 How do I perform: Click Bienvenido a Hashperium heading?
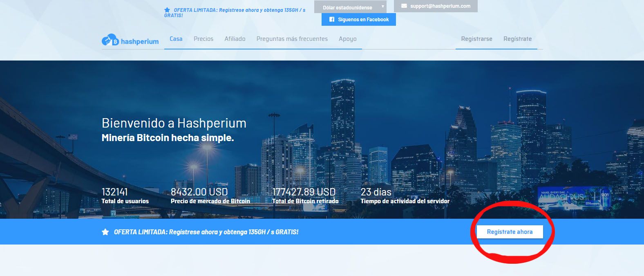click(x=174, y=123)
